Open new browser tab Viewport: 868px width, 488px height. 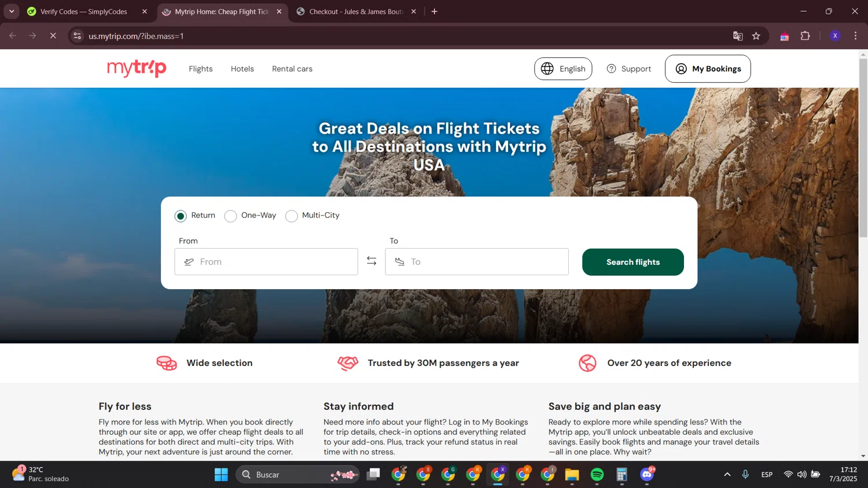coord(435,12)
